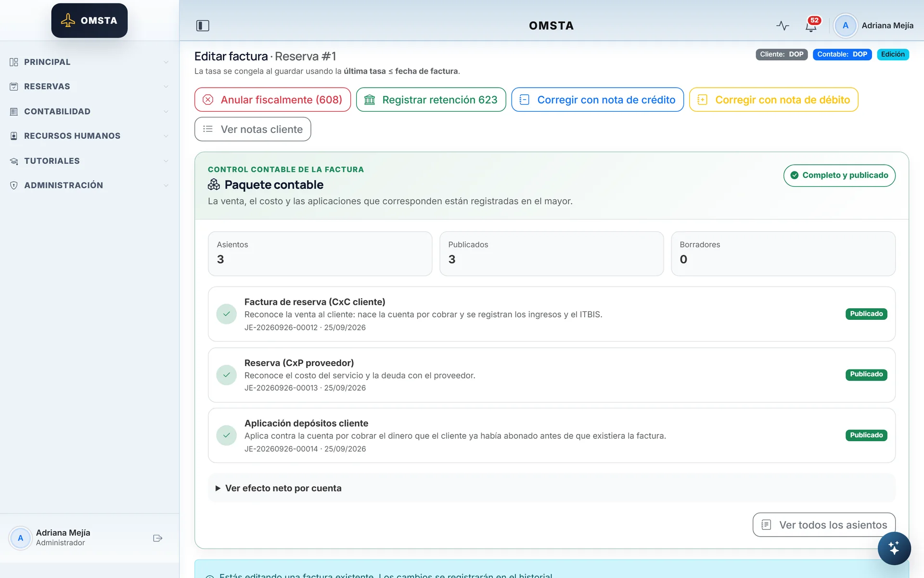Screen dimensions: 924x578
Task: Click the Administración shield icon
Action: (14, 185)
